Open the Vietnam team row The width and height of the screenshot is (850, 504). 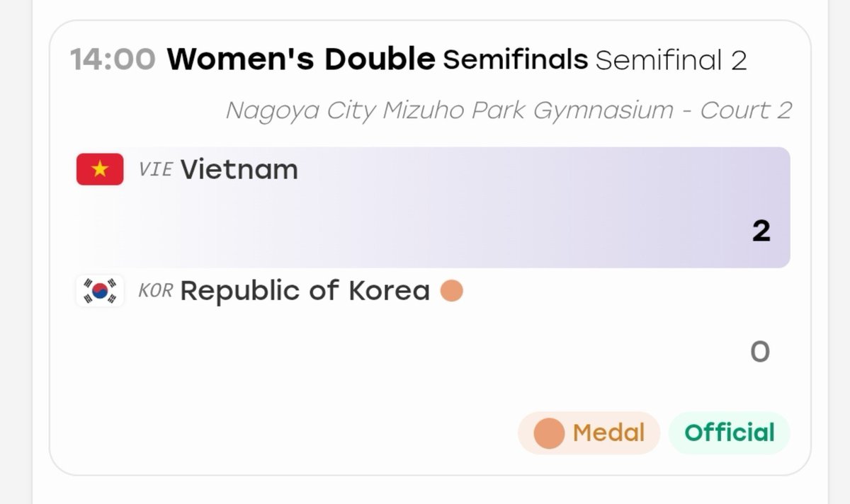433,207
